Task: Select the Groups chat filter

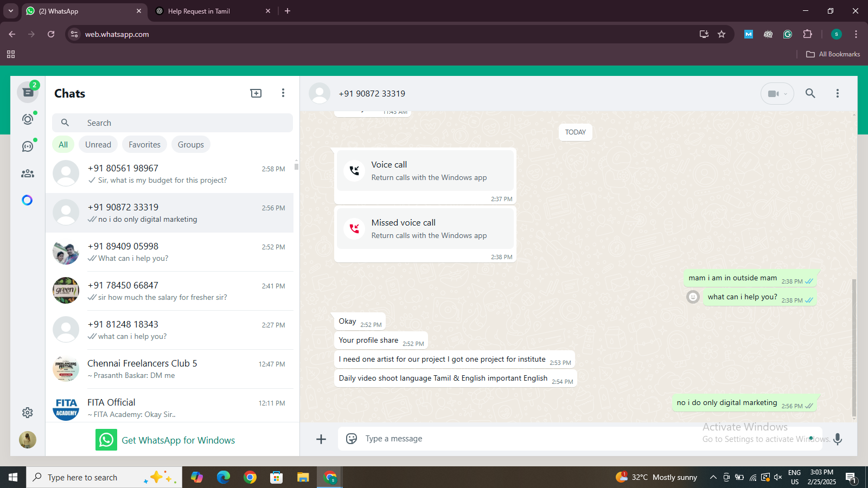Action: (x=190, y=145)
